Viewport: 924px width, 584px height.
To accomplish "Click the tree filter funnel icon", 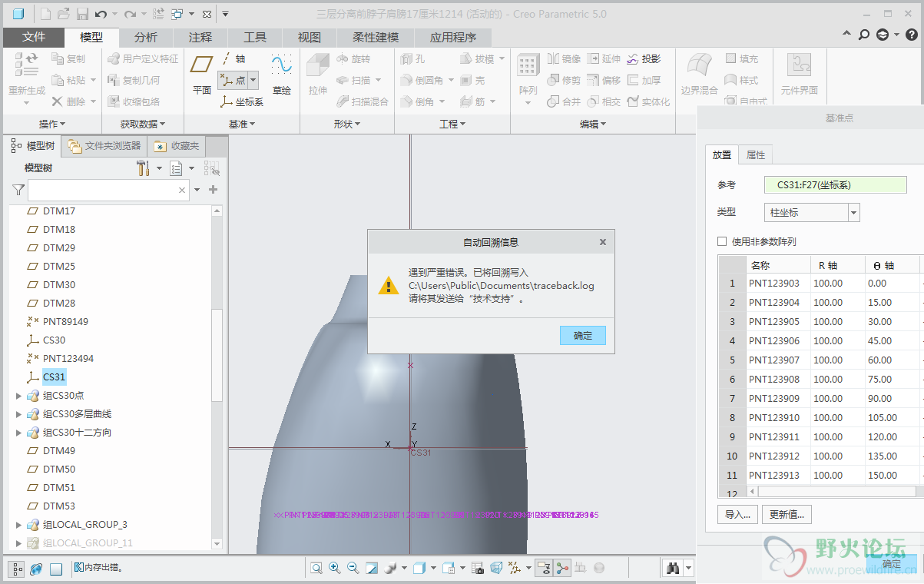I will [x=18, y=190].
